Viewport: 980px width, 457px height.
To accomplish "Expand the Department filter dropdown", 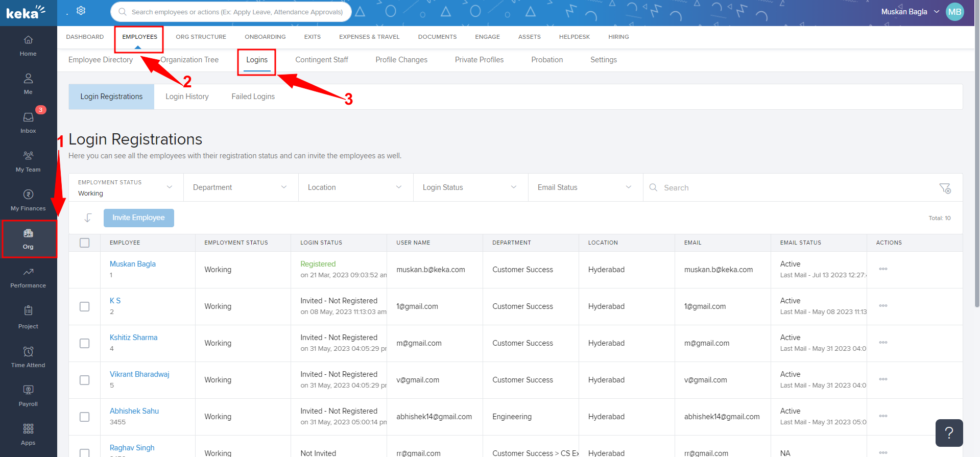I will [x=240, y=187].
